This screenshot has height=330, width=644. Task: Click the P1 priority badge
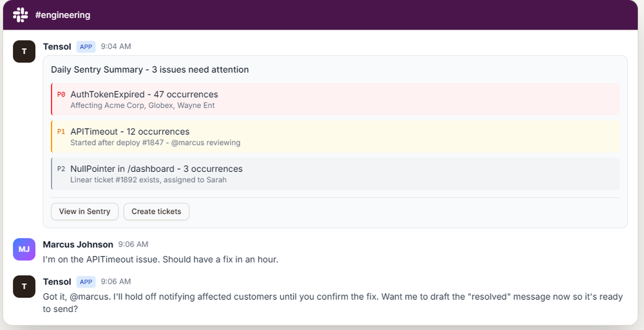coord(61,132)
